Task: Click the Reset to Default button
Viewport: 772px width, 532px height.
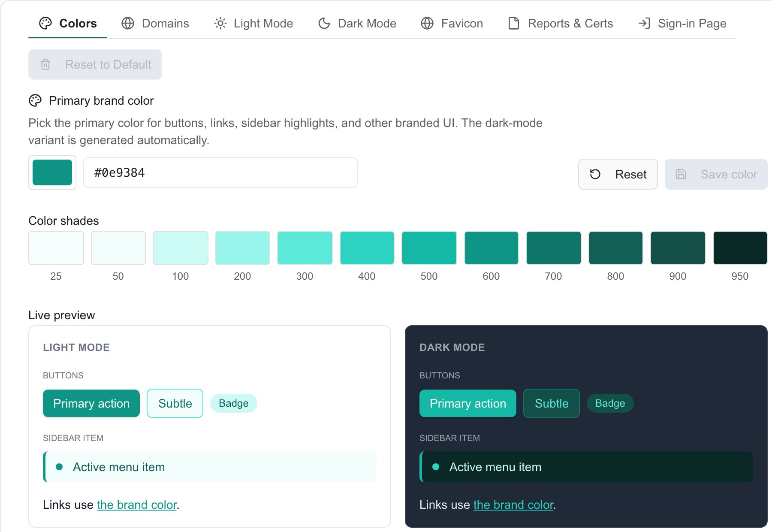Action: tap(95, 64)
